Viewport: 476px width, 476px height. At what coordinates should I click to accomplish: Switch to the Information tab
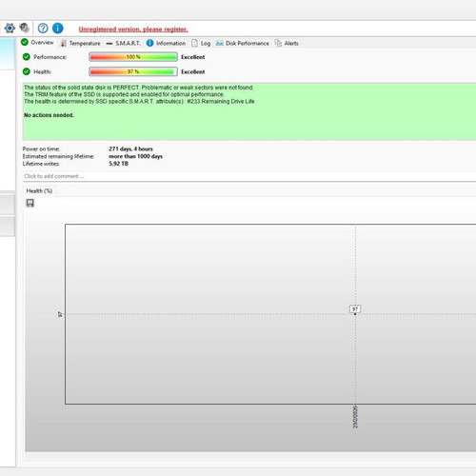pos(166,43)
